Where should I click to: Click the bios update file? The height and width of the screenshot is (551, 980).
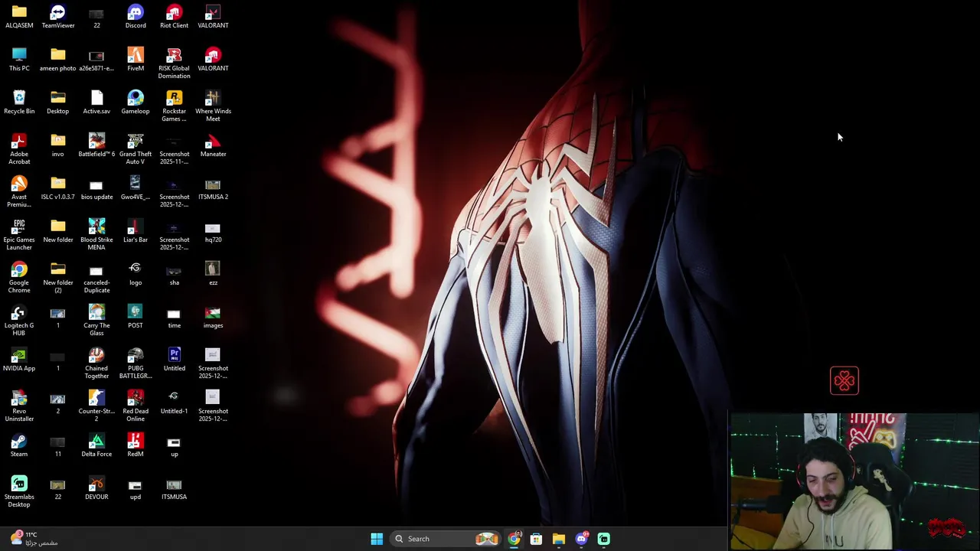click(x=96, y=188)
